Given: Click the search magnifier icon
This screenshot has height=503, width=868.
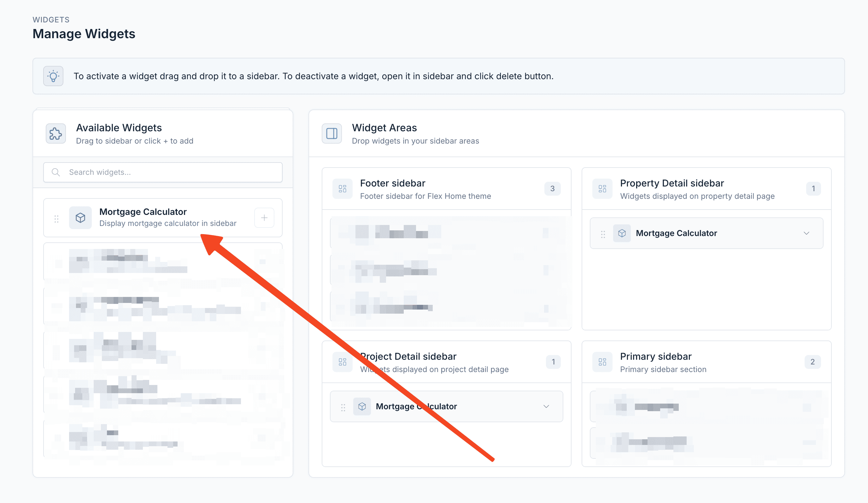Looking at the screenshot, I should [x=56, y=172].
